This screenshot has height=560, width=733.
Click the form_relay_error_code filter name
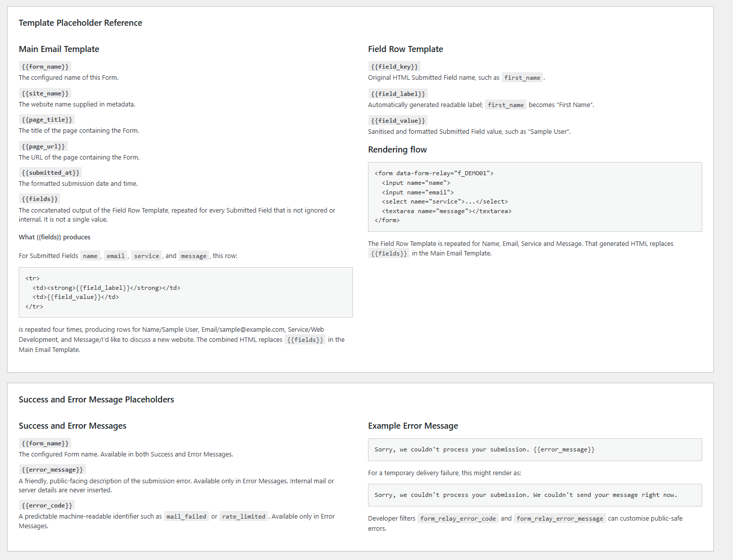(x=458, y=519)
